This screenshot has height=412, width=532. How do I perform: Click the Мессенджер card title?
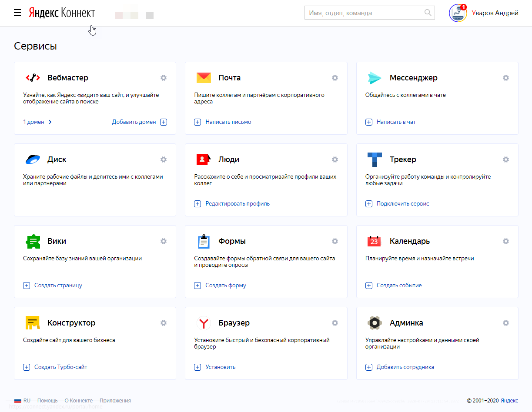click(x=414, y=78)
